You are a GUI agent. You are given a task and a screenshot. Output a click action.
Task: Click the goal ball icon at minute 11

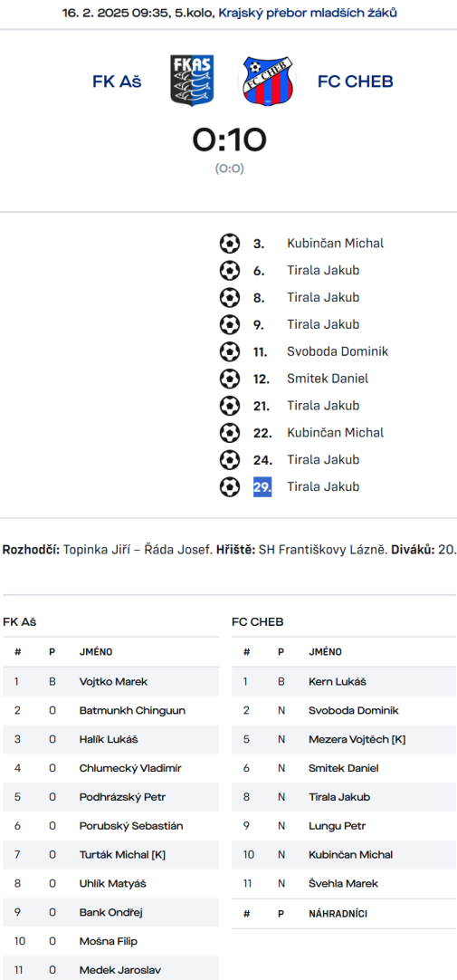point(230,351)
